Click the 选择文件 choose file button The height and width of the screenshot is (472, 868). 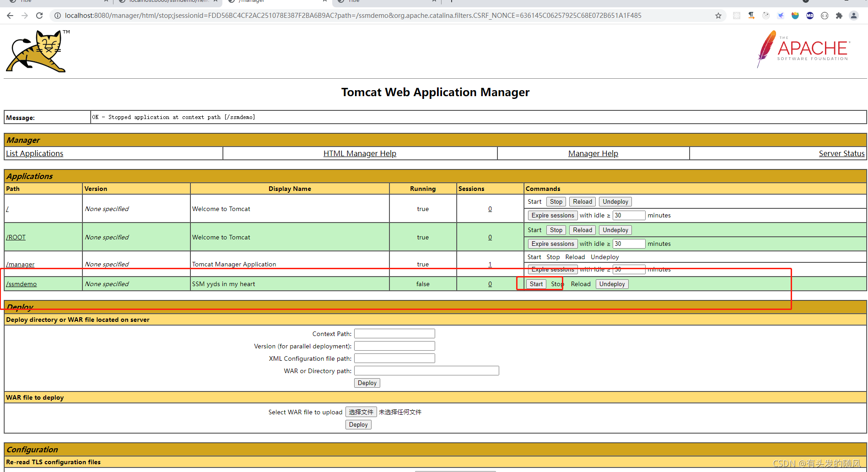[361, 412]
